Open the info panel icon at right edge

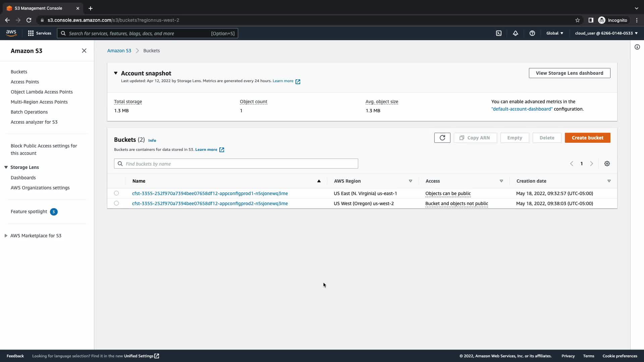point(637,47)
